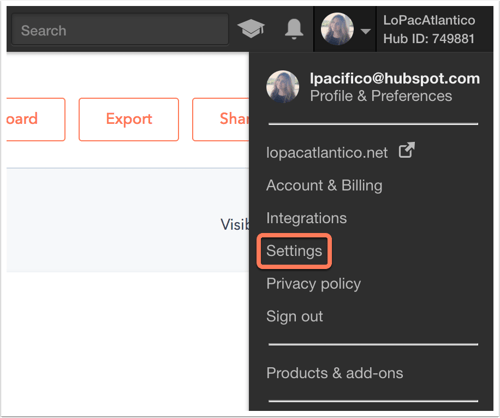Choose Account & Billing from the menu

[324, 185]
